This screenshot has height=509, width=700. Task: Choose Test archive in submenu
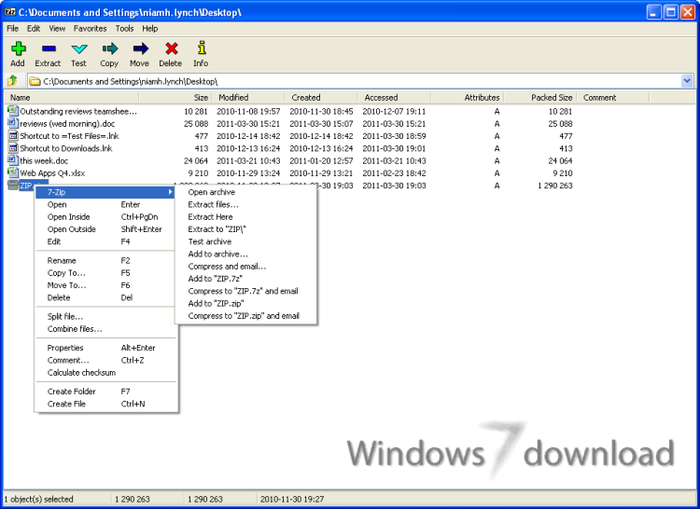[x=210, y=242]
